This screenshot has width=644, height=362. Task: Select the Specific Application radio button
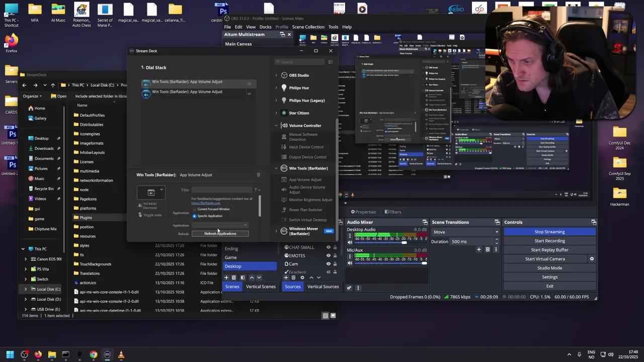pos(195,216)
